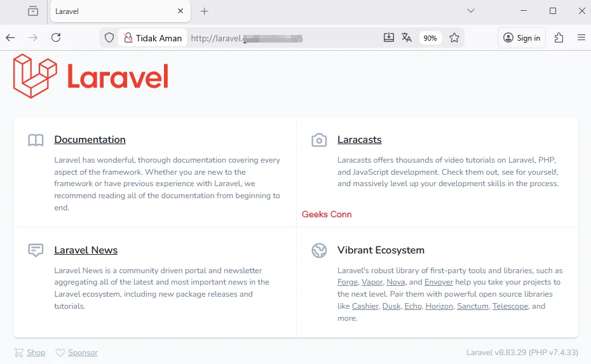The image size is (591, 364).
Task: Open the Telescope link
Action: 510,306
